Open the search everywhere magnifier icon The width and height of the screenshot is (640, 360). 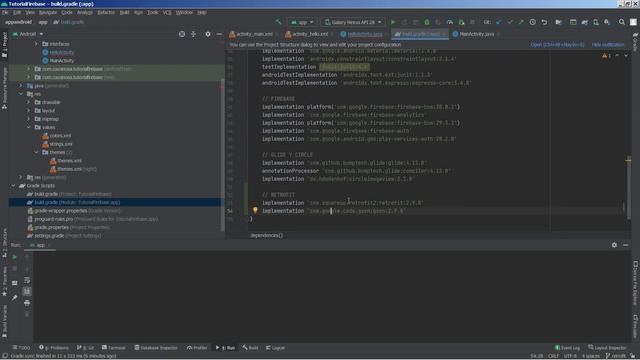coord(622,22)
